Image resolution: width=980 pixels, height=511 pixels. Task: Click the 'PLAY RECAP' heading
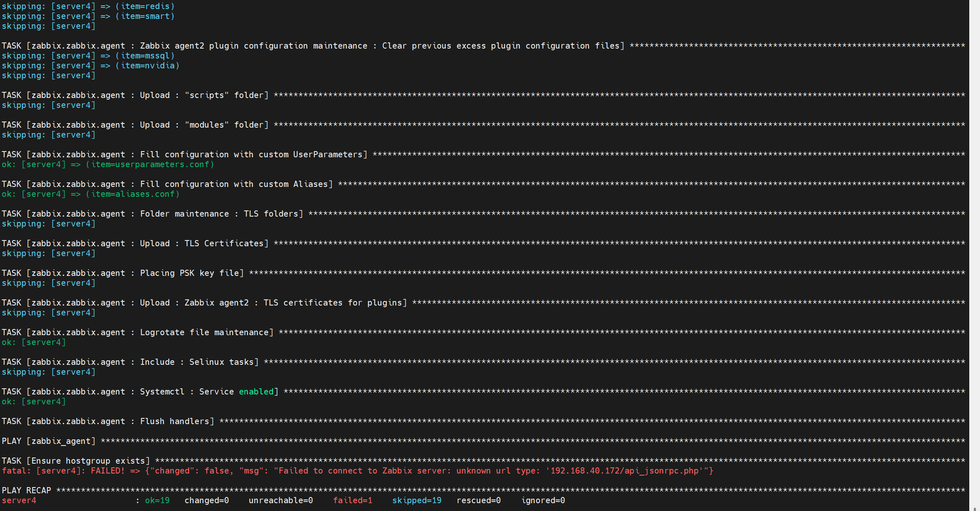tap(26, 490)
